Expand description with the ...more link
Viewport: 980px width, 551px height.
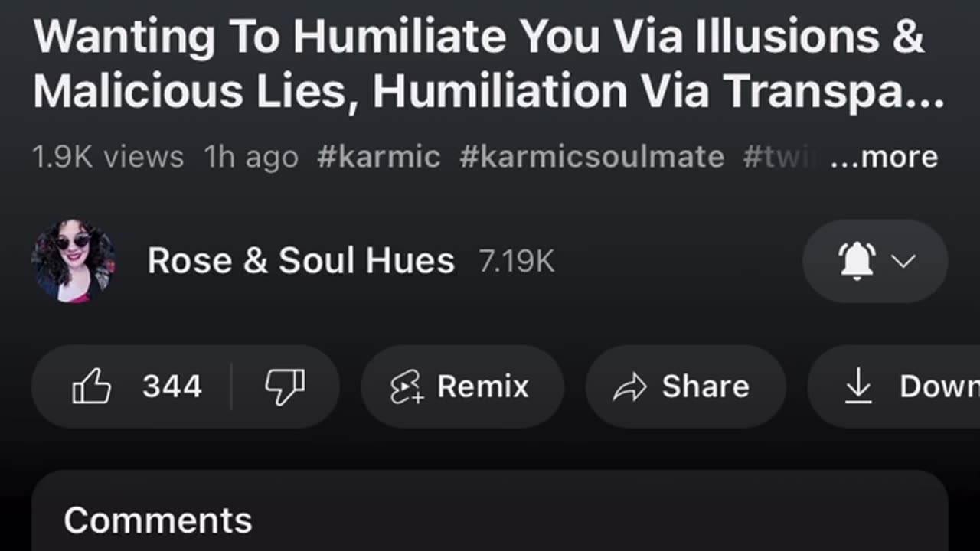pos(884,157)
